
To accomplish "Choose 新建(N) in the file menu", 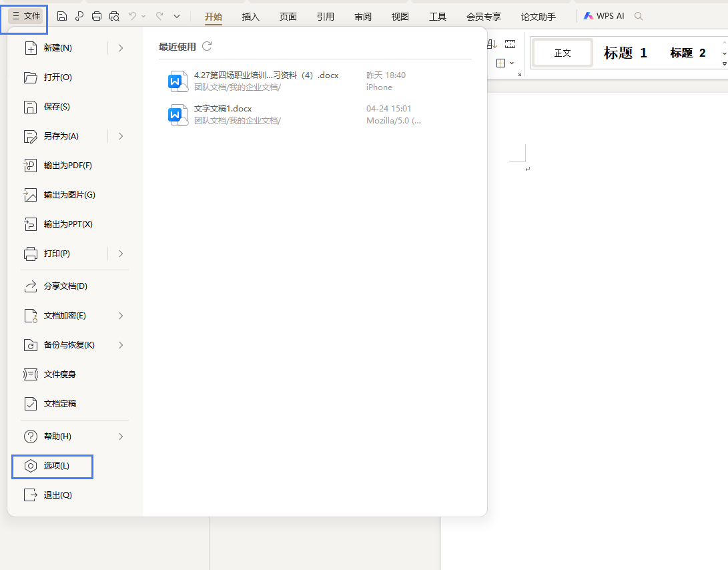I will (57, 48).
